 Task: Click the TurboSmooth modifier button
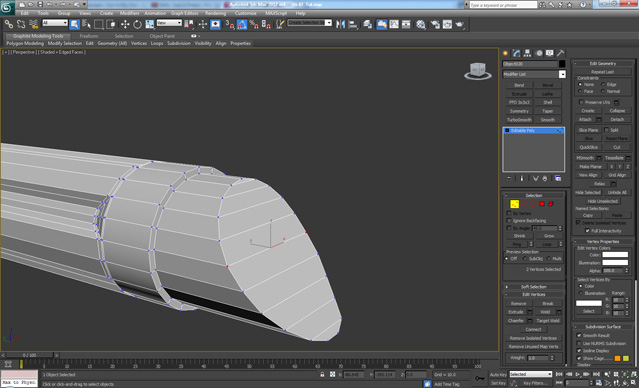click(519, 120)
